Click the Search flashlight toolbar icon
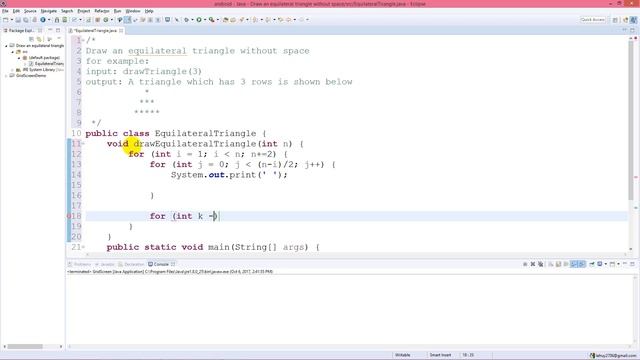Screen dimensions: 640x360 pos(242,20)
